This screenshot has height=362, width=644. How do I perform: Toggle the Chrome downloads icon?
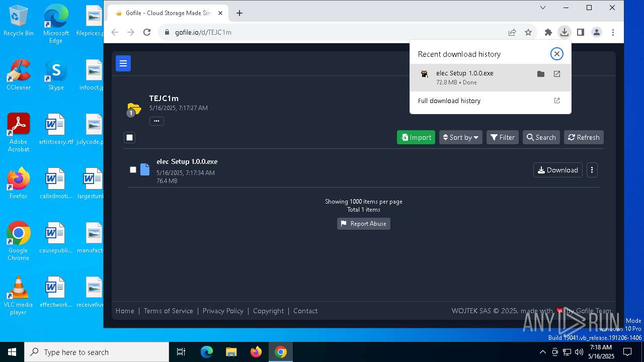click(x=565, y=32)
